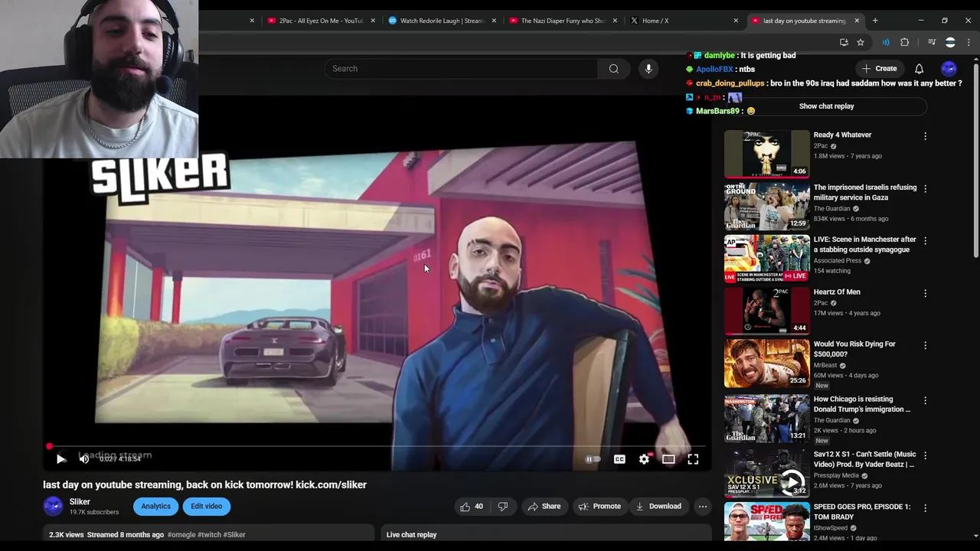
Task: Open browser profile avatar
Action: click(x=950, y=42)
